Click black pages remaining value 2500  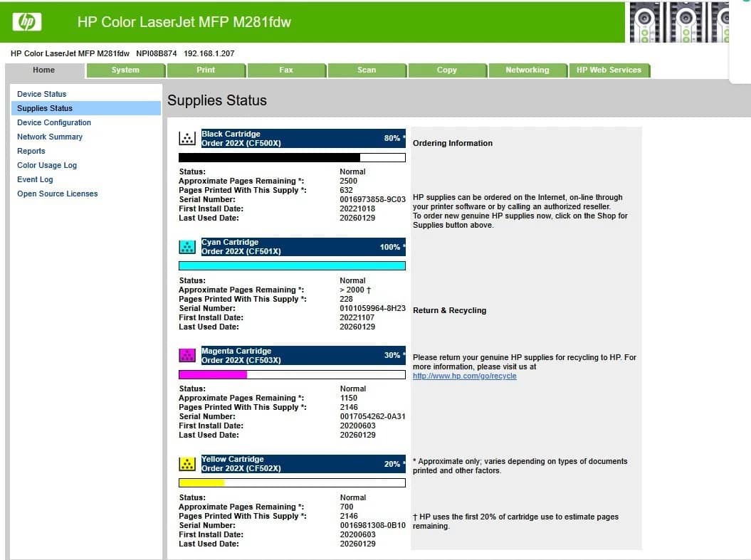(x=349, y=181)
